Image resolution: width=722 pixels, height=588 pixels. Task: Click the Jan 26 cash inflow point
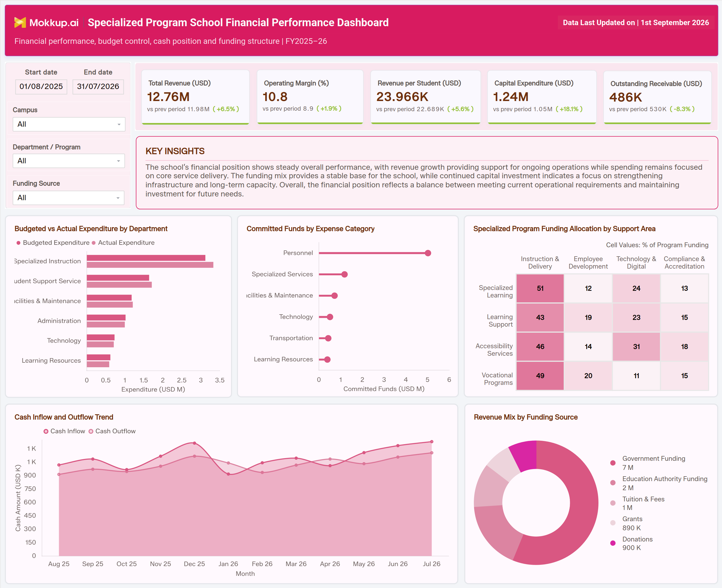(x=228, y=474)
